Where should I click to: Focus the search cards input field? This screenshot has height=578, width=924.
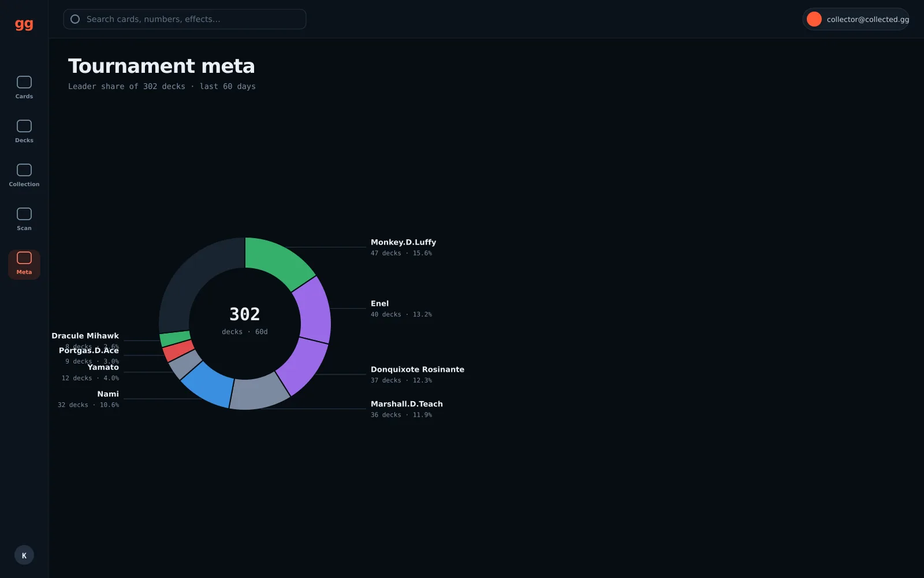click(185, 19)
